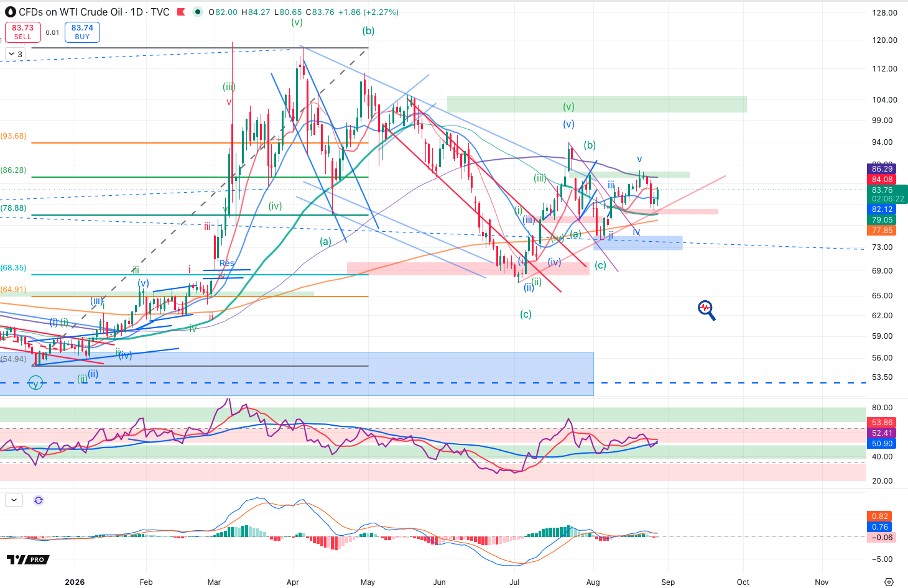Click the BUY 83.74 button
This screenshot has width=908, height=588.
[x=82, y=32]
